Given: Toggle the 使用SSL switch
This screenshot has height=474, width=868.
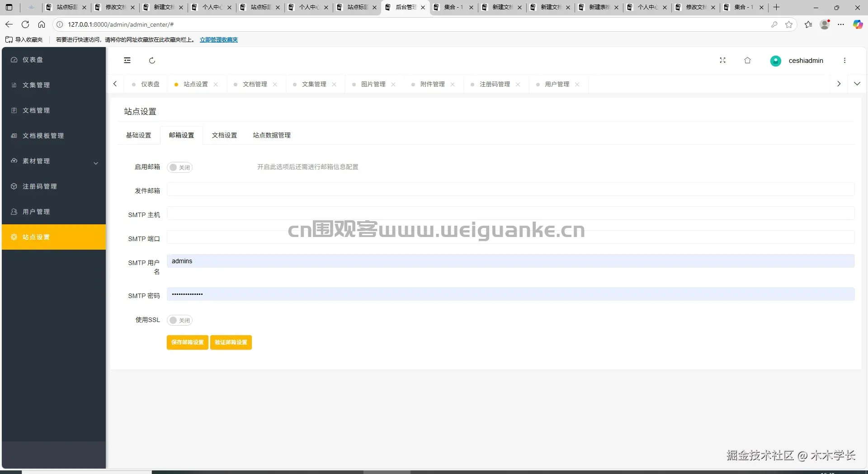Looking at the screenshot, I should pos(180,320).
